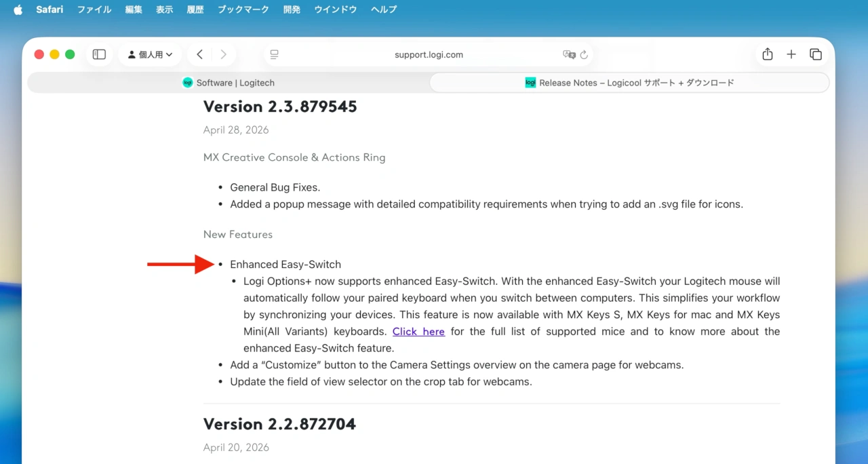Open the 履歴 menu in menu bar

pos(195,9)
